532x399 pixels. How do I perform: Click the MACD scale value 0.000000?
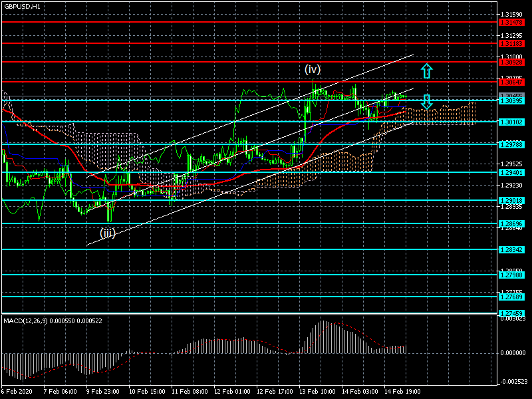pos(513,353)
